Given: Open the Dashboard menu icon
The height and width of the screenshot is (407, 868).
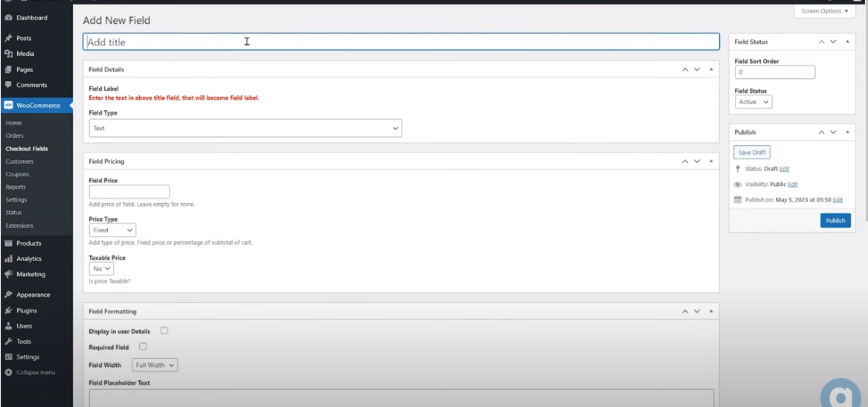Looking at the screenshot, I should click(8, 18).
